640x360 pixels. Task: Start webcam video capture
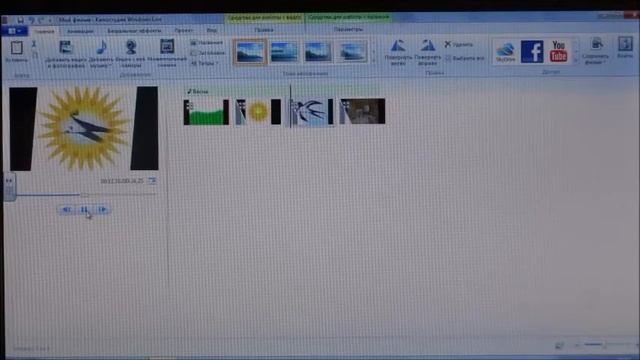(131, 53)
